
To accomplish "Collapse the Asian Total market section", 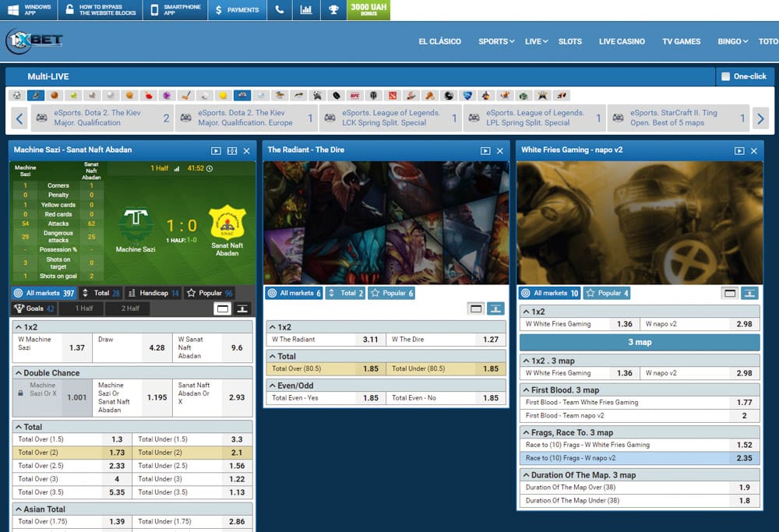I will (132, 509).
